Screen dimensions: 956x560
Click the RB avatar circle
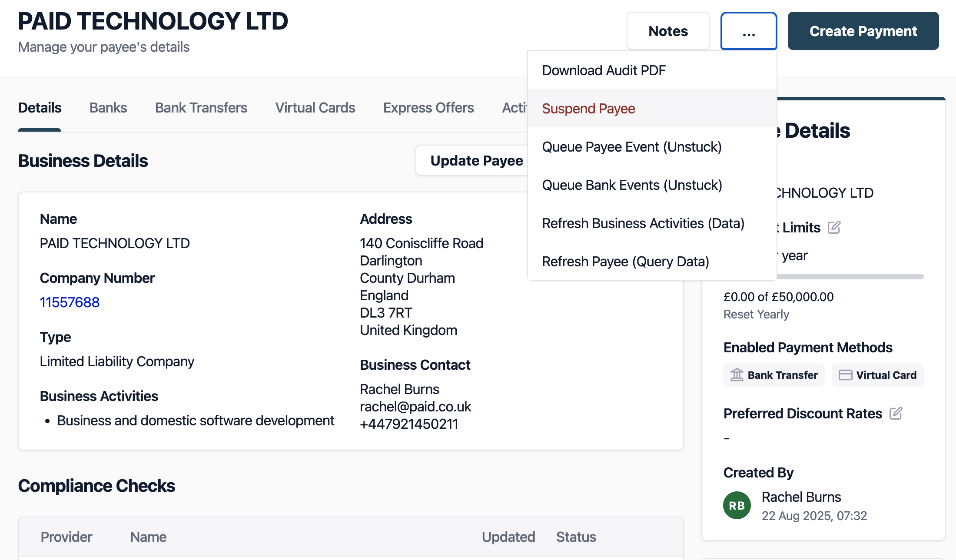click(x=737, y=505)
